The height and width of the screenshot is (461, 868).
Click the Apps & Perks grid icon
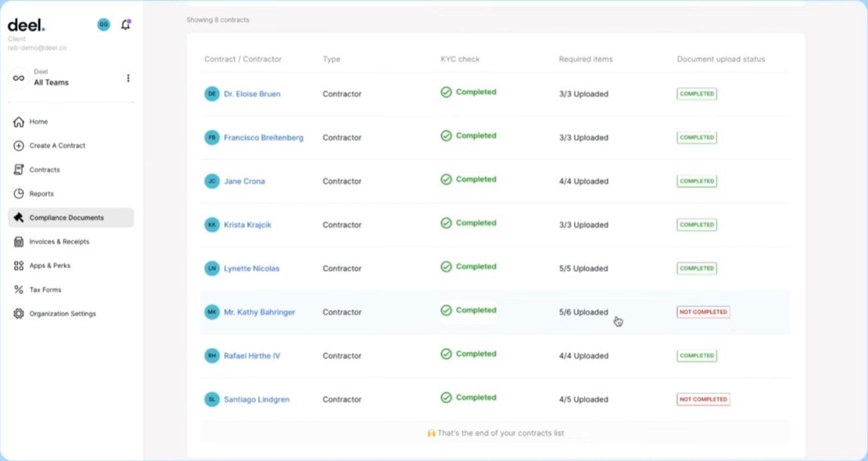19,266
